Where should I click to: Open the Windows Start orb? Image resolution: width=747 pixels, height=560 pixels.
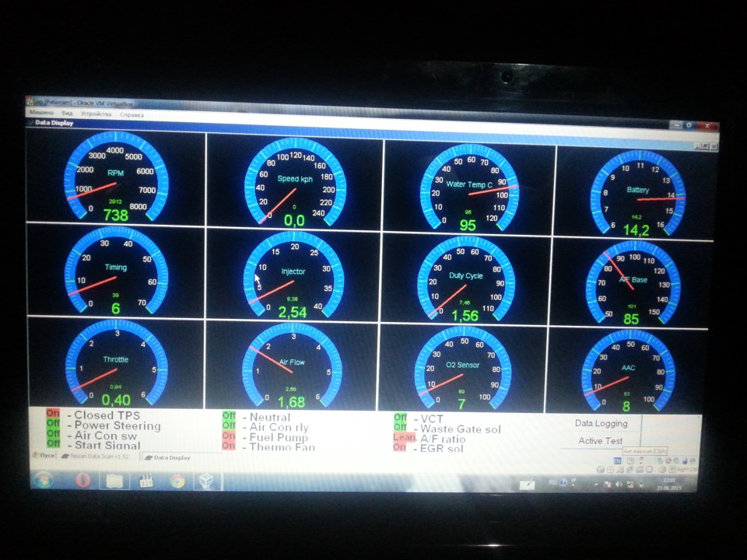(44, 480)
